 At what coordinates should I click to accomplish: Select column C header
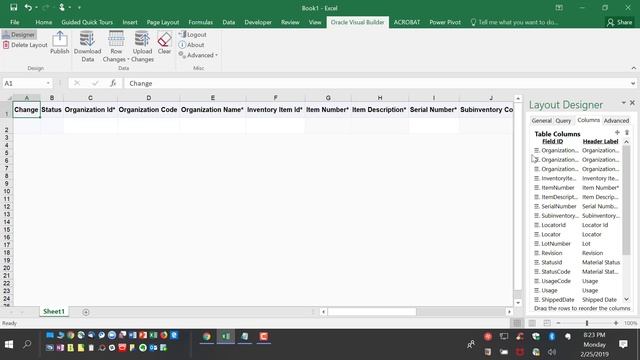(x=90, y=98)
